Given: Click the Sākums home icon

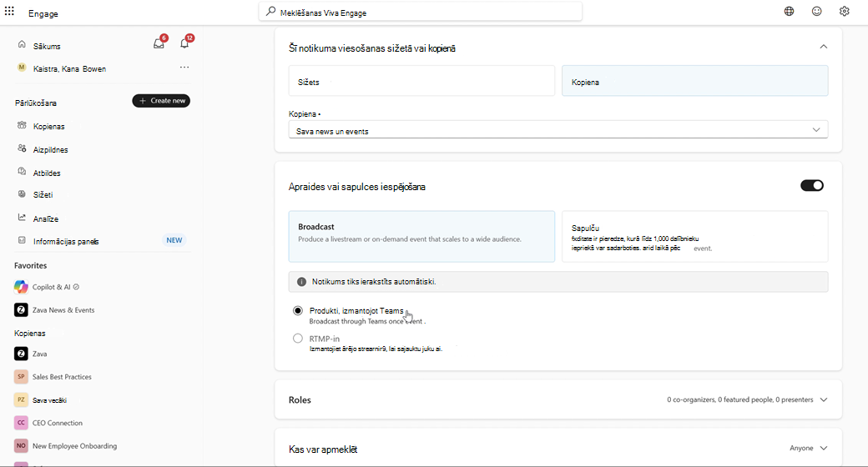Looking at the screenshot, I should tap(22, 44).
